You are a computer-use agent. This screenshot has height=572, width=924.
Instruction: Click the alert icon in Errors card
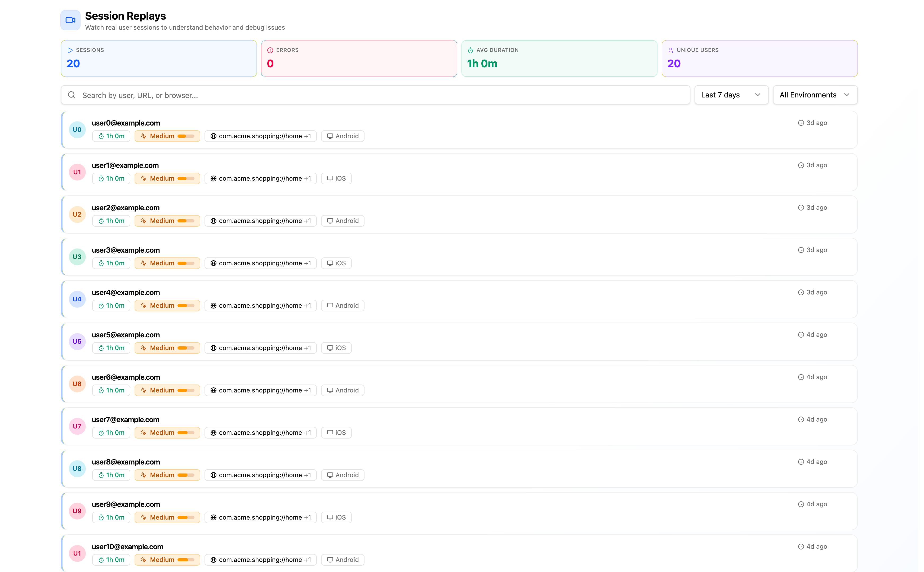tap(270, 50)
